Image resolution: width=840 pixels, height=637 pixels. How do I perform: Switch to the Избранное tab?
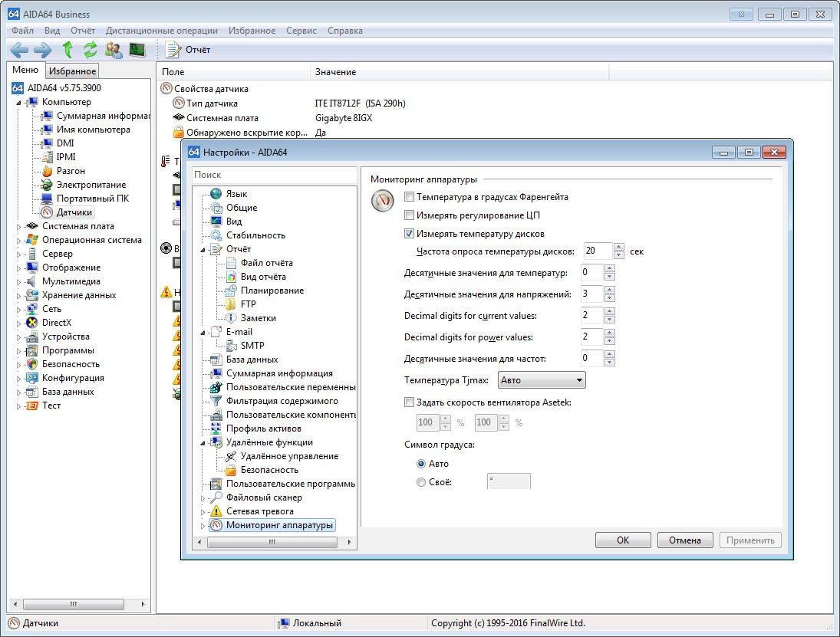point(72,71)
